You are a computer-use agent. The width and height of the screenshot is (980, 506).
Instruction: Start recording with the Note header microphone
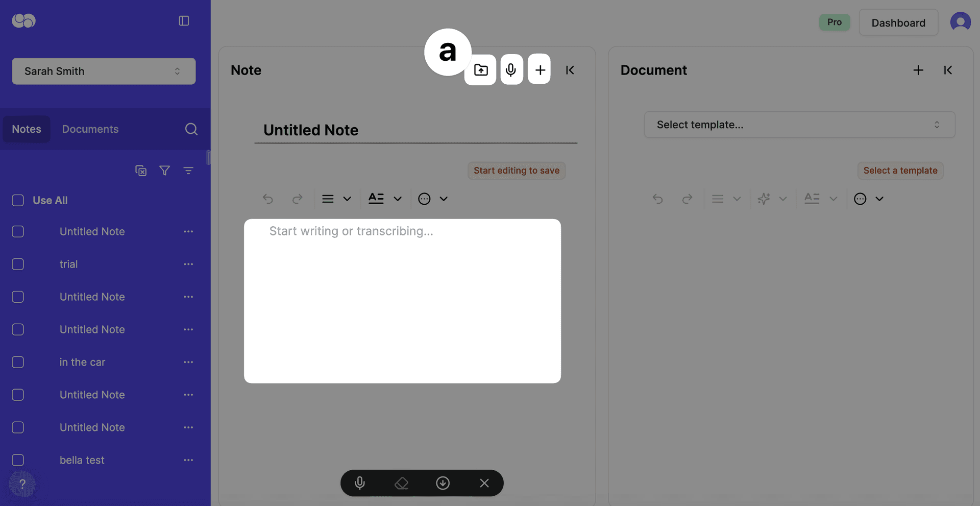click(x=511, y=70)
